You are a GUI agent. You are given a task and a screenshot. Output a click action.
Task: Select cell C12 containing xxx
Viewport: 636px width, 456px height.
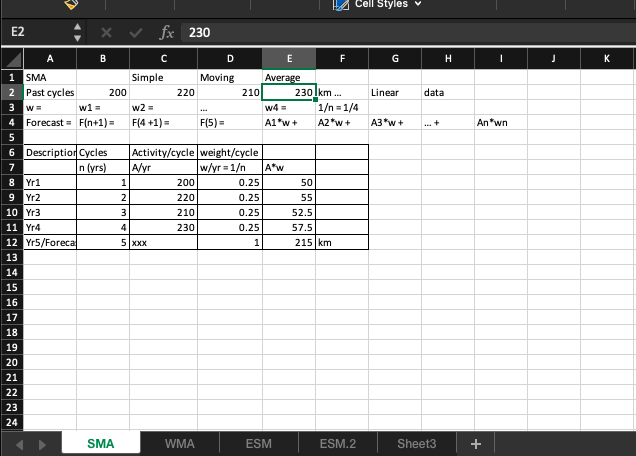coord(163,243)
